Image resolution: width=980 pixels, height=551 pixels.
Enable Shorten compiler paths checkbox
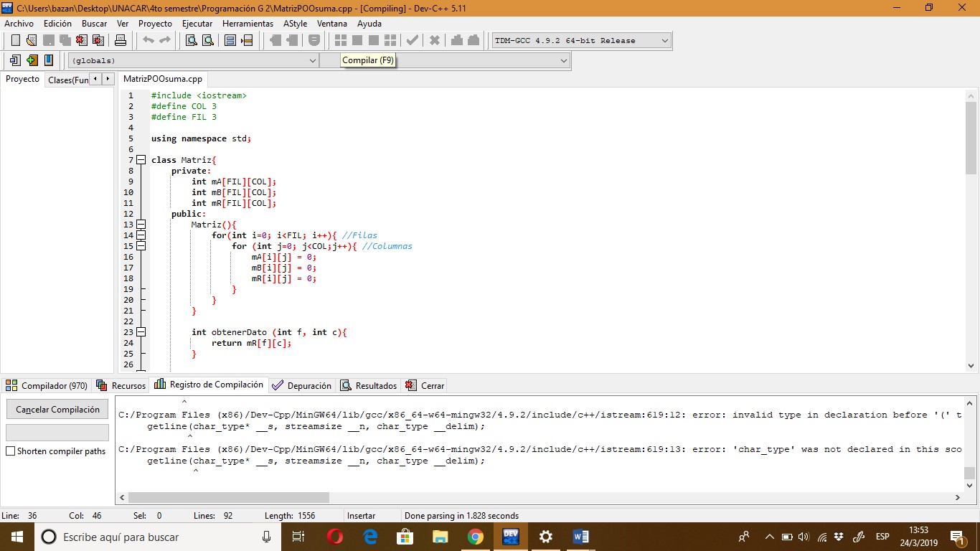click(10, 451)
